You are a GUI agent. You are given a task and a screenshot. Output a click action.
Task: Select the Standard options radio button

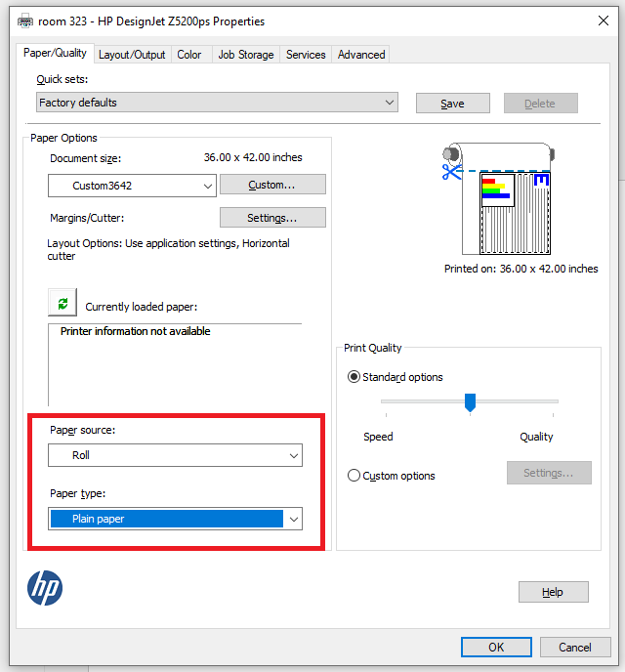[x=354, y=377]
